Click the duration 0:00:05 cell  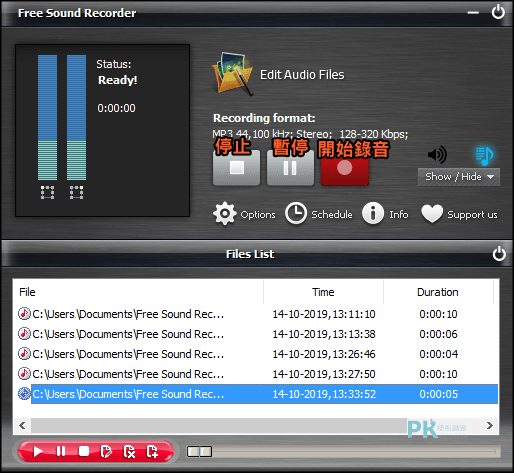[438, 394]
